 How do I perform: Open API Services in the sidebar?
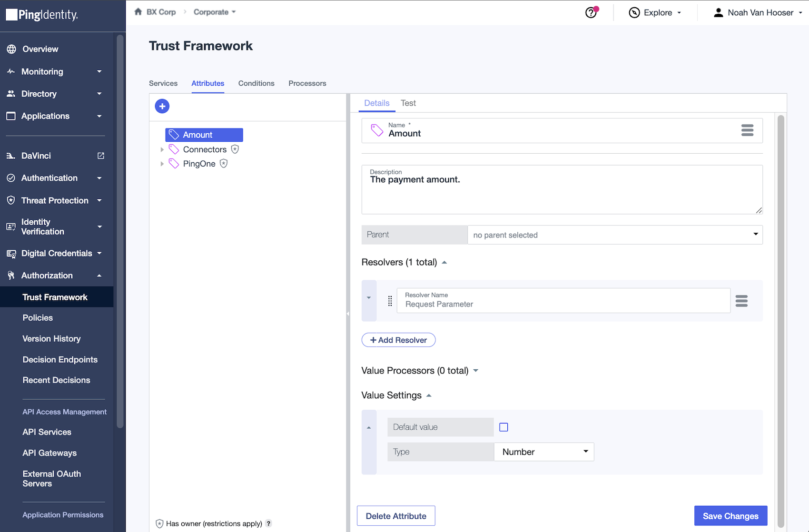tap(47, 432)
